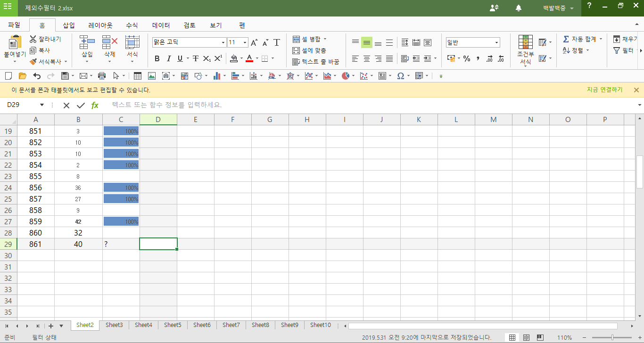This screenshot has width=644, height=343.
Task: Expand the number format 일반 dropdown
Action: point(496,43)
